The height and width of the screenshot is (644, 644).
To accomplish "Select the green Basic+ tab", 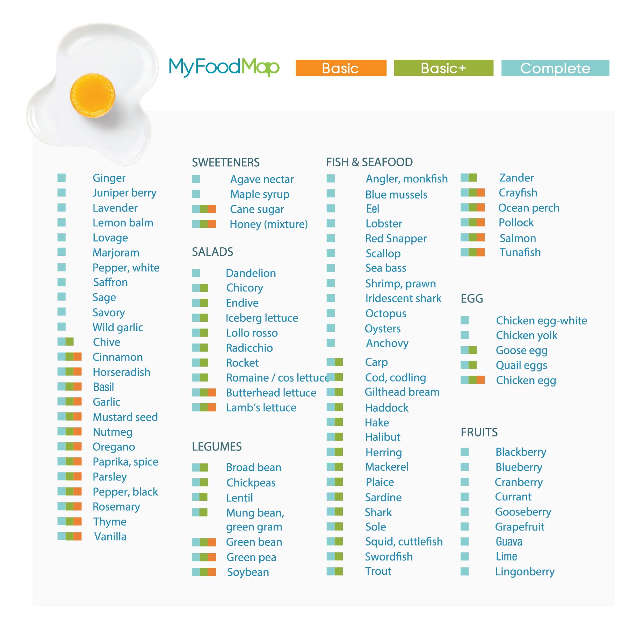I will (x=443, y=68).
